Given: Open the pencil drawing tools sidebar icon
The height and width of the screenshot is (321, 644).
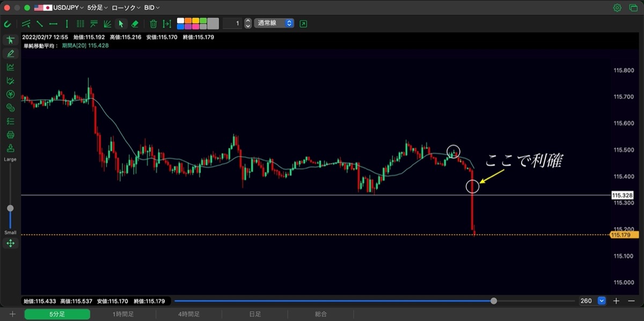Looking at the screenshot, I should [x=10, y=54].
